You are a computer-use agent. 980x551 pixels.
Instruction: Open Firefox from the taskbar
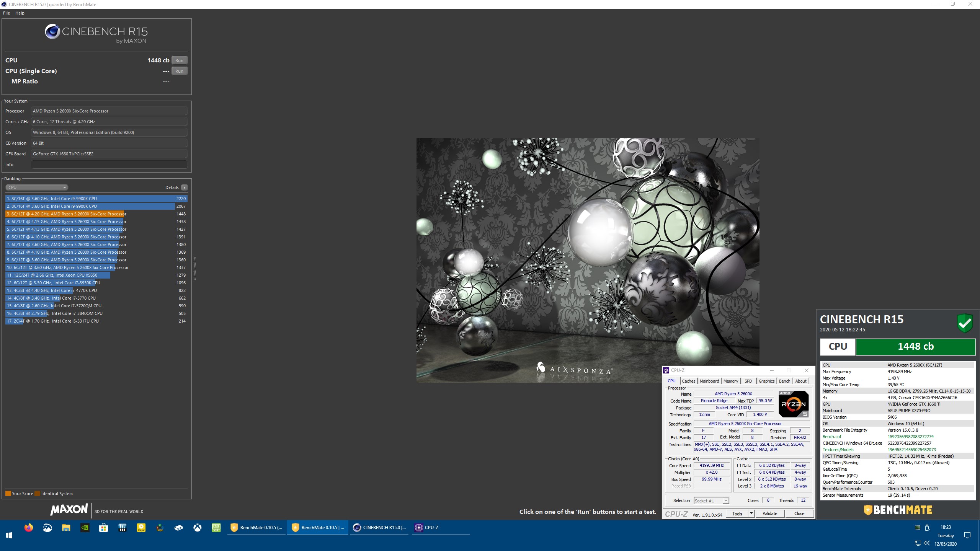(x=28, y=528)
